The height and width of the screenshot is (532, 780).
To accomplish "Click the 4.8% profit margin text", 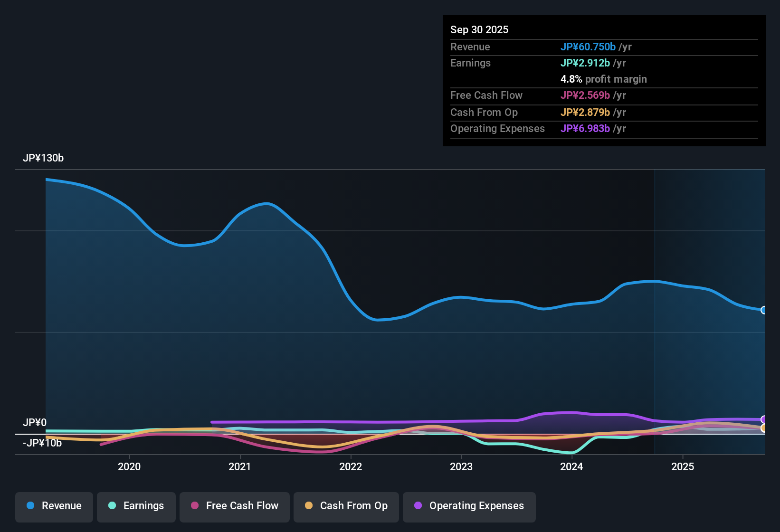I will 604,79.
